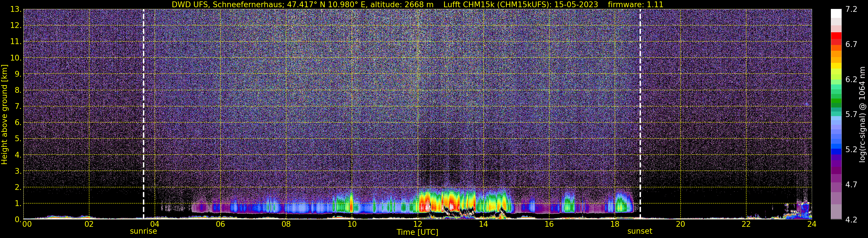Click colorbar value '4.7'

tap(851, 185)
